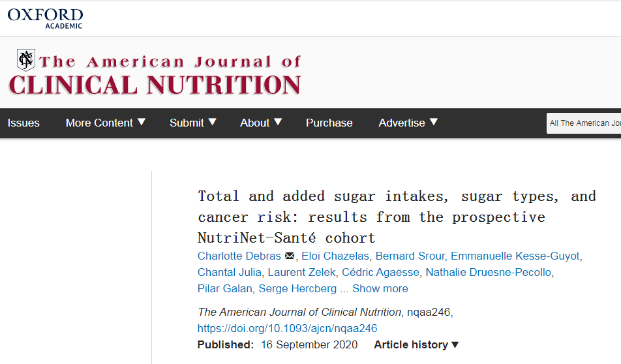The width and height of the screenshot is (621, 364).
Task: Click the email envelope icon after Charlotte Debras
Action: point(290,256)
